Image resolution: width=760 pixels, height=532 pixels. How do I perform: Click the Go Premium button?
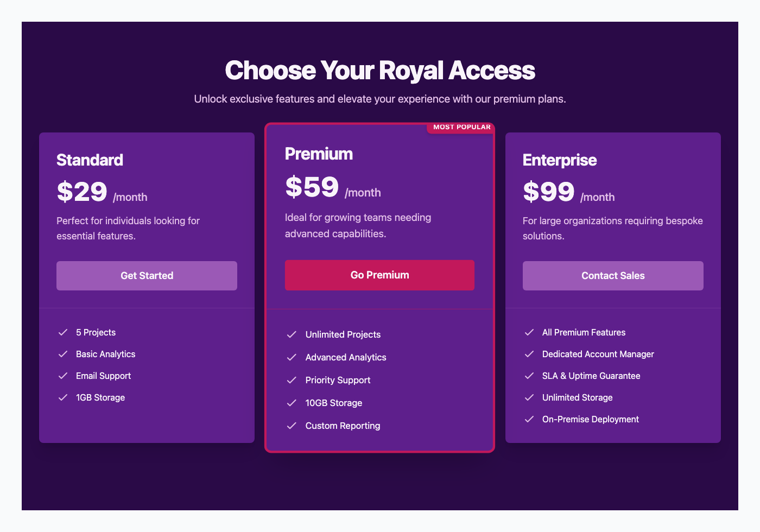pos(379,275)
